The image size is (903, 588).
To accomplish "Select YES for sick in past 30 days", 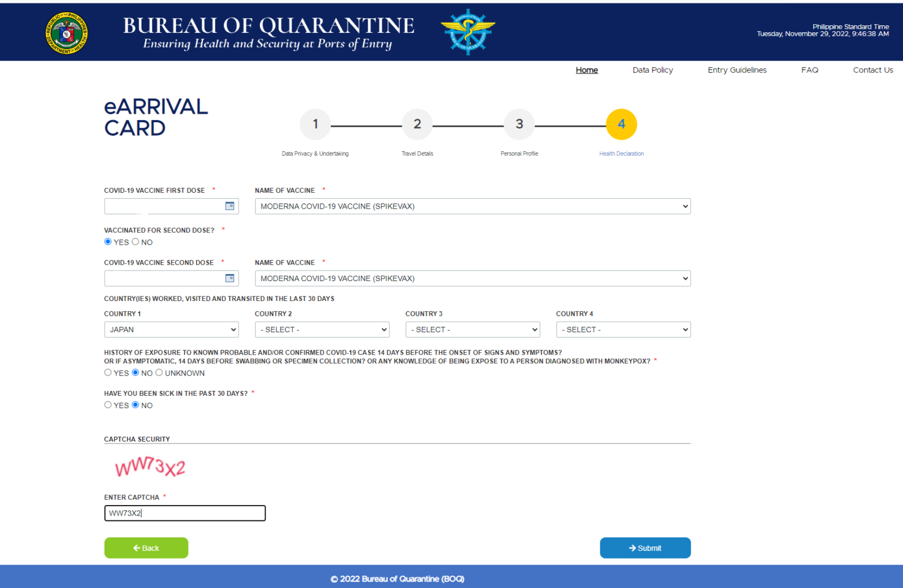I will point(108,405).
